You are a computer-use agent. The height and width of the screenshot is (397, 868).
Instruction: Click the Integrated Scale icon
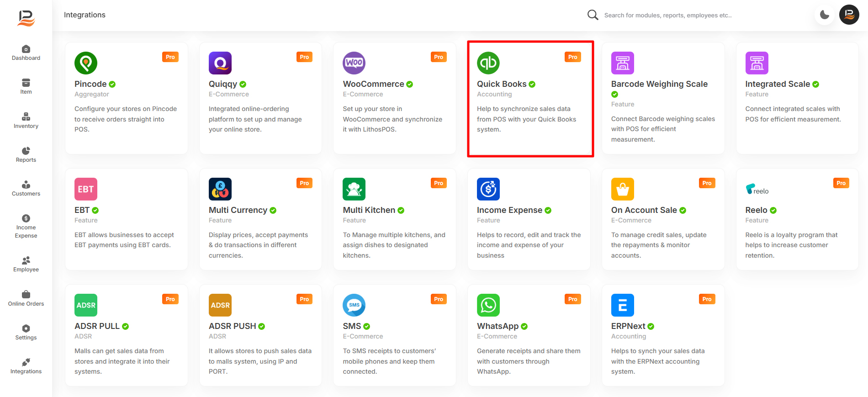click(x=757, y=63)
